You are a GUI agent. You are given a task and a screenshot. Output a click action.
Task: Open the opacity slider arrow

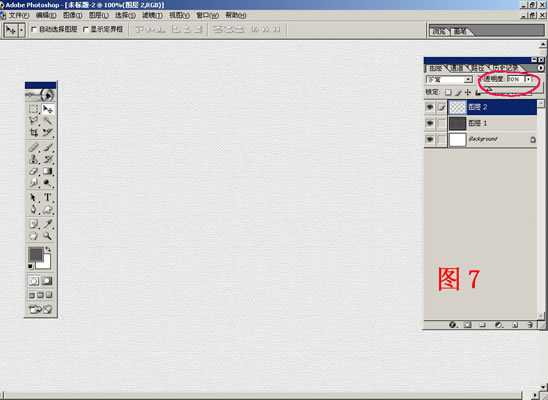528,79
